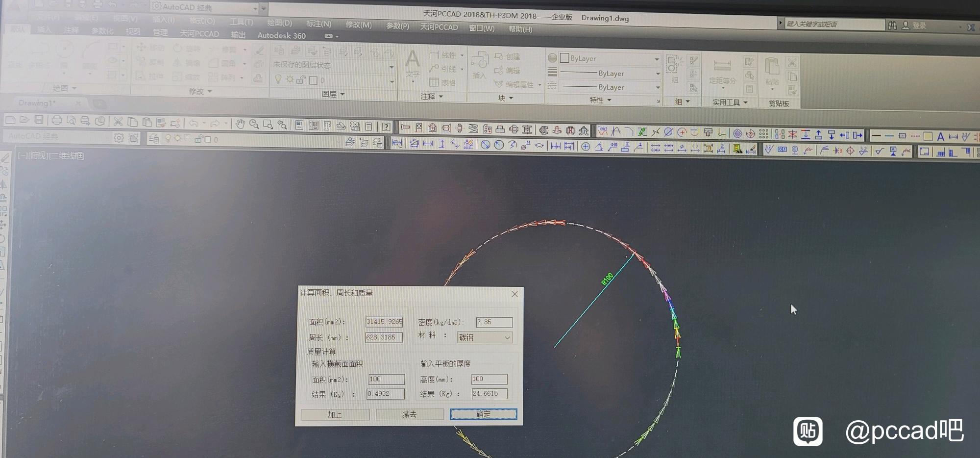
Task: Click the 密度 value field 7.85
Action: pyautogui.click(x=494, y=322)
